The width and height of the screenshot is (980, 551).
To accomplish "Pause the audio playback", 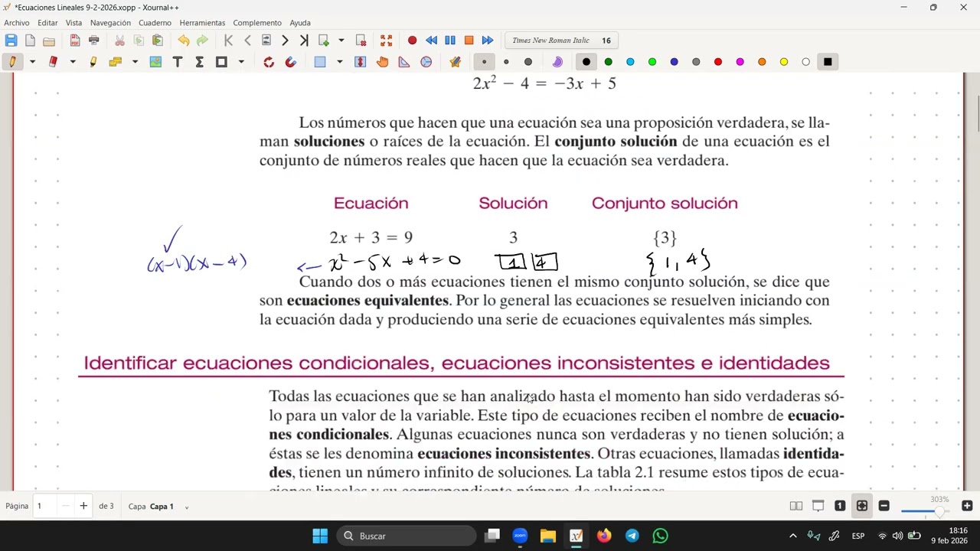I will coord(450,41).
